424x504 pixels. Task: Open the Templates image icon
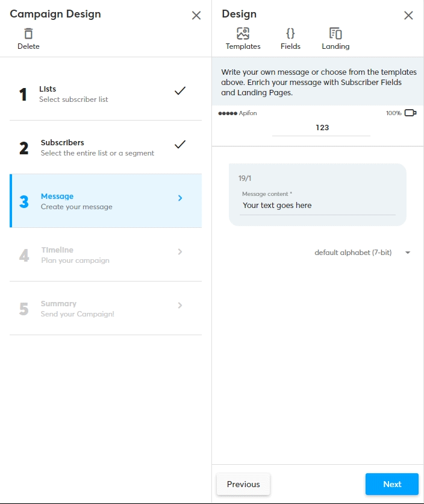243,33
